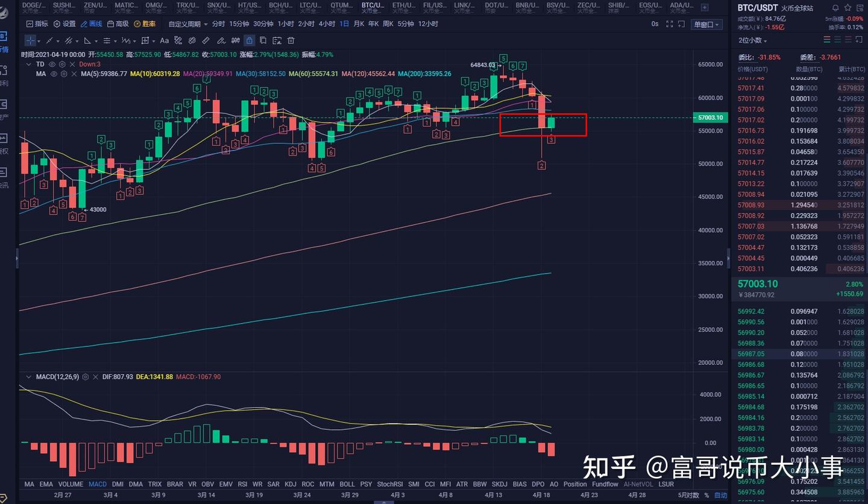Click ask price 57017.41 in order book

[751, 88]
